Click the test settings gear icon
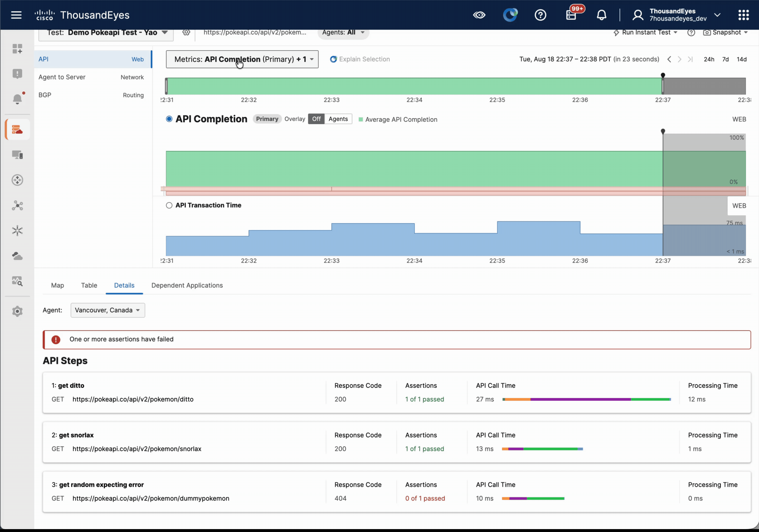759x532 pixels. coord(186,32)
